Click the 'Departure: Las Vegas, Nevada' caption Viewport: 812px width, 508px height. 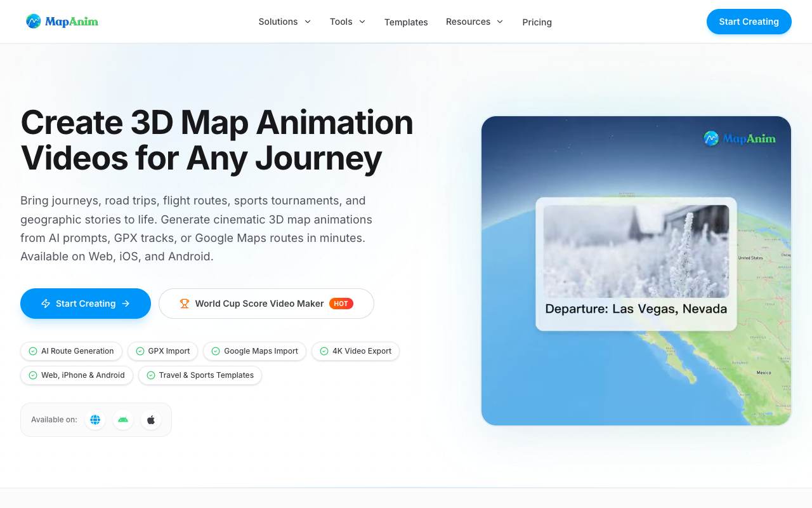point(636,309)
